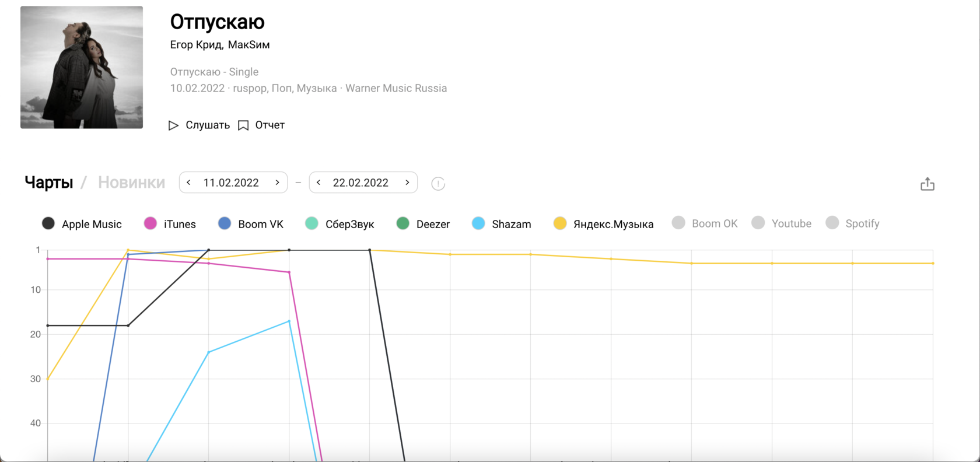The height and width of the screenshot is (462, 980).
Task: Show the Spotify chart line
Action: pyautogui.click(x=852, y=223)
